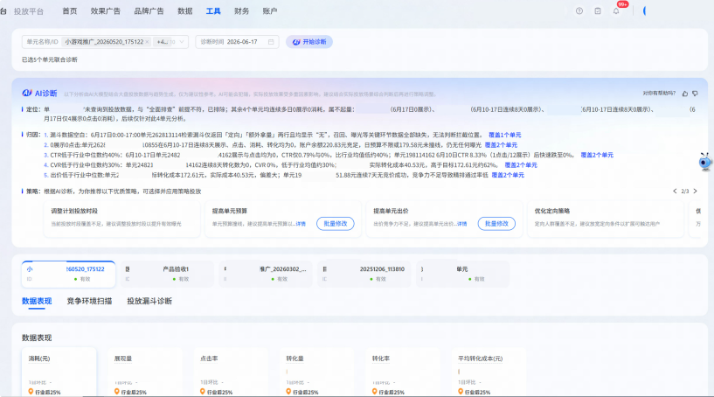Open the 首页 menu
714x397 pixels.
[x=70, y=11]
